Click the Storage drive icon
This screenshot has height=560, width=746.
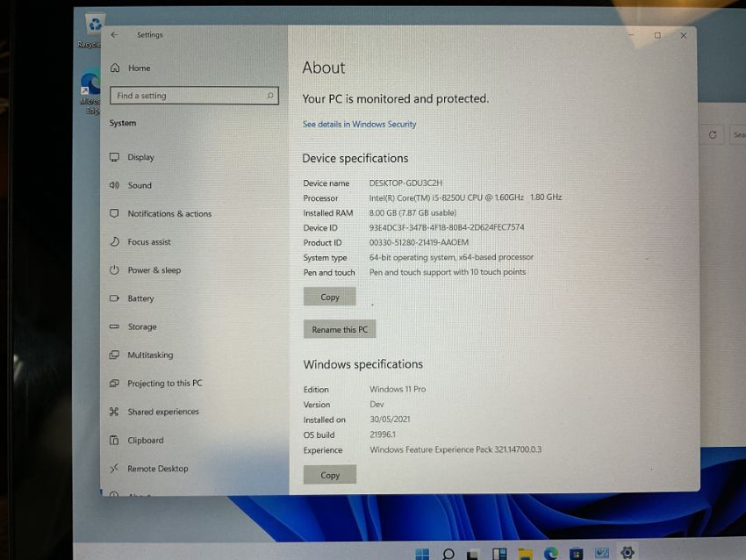click(x=114, y=327)
